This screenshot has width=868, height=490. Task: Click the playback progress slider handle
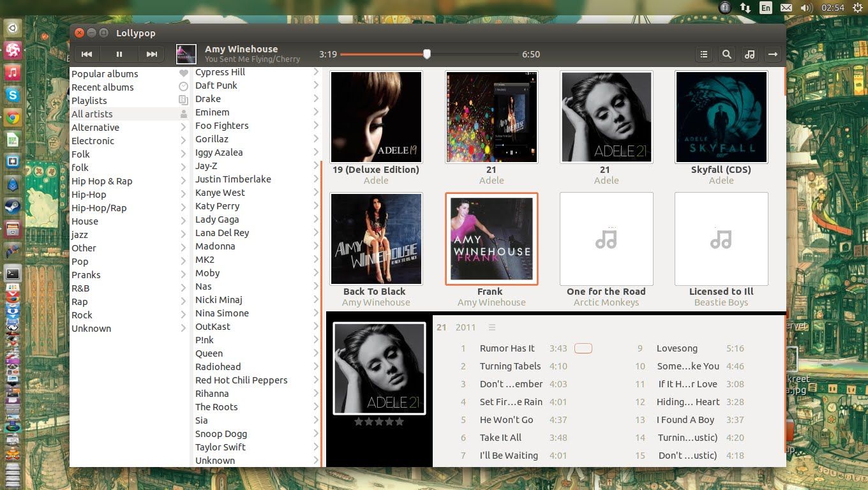tap(427, 54)
